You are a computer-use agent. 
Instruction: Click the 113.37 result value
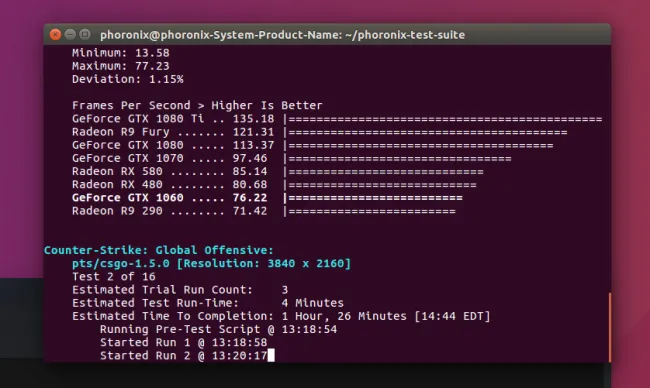253,145
